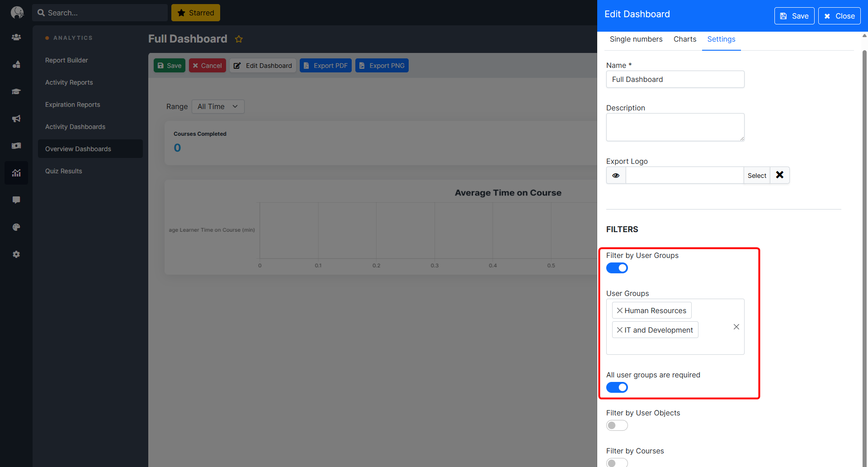
Task: Open the analytics chart sidebar icon
Action: point(16,173)
